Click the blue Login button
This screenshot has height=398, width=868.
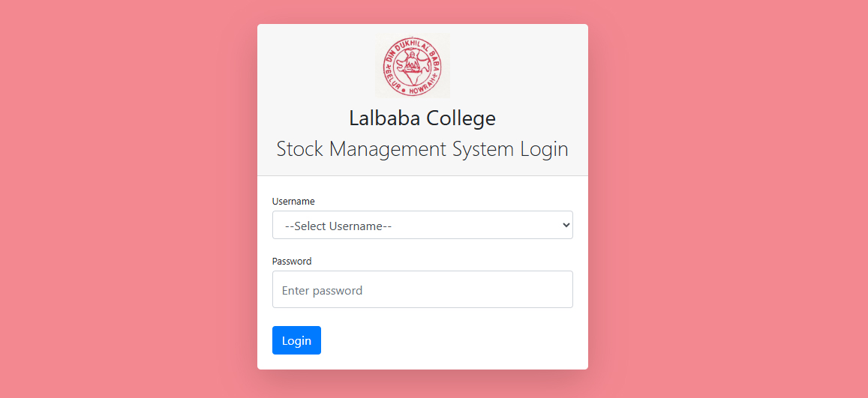pos(297,340)
